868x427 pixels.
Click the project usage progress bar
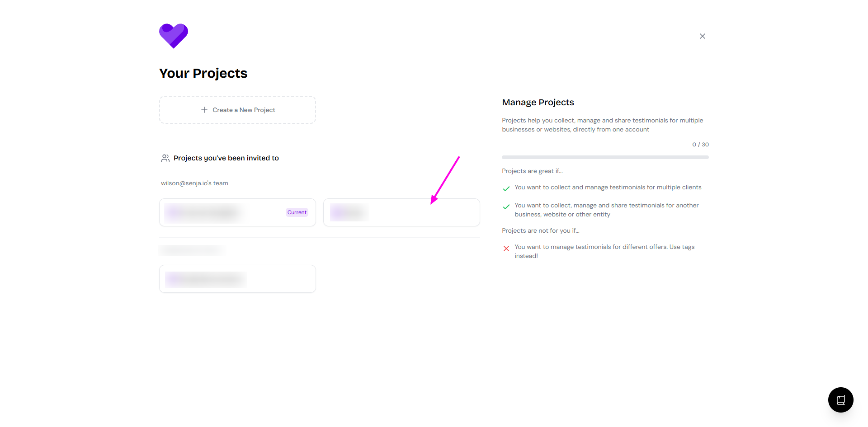[x=605, y=157]
